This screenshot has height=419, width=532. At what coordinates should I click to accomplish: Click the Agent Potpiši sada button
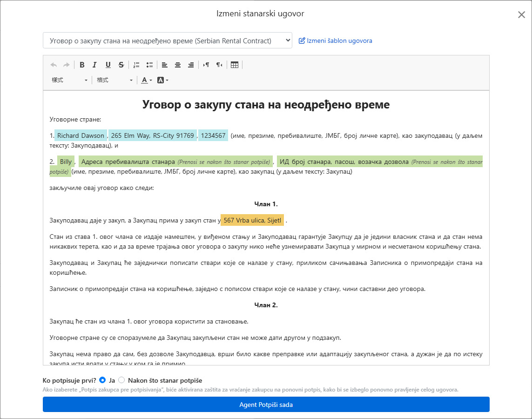point(266,405)
